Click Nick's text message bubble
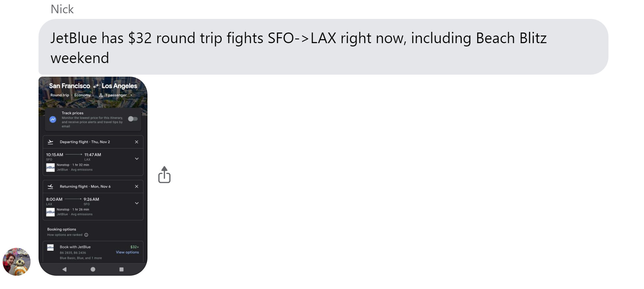The image size is (644, 289). coord(323,47)
